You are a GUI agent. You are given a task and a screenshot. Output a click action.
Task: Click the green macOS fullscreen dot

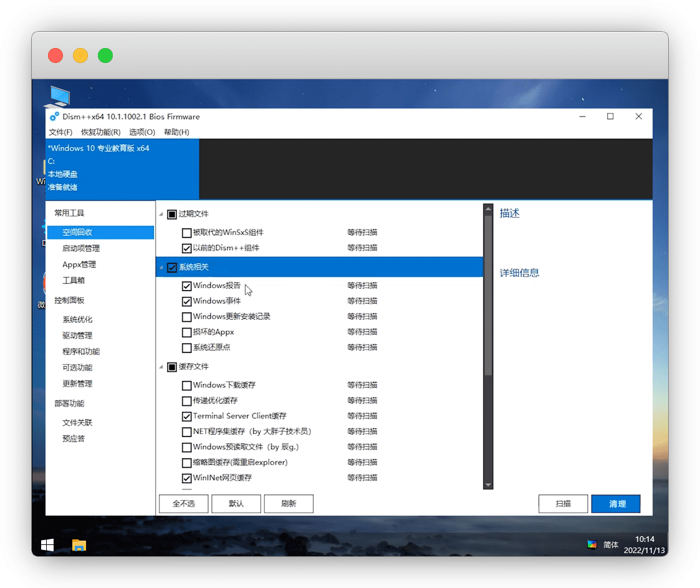(105, 55)
